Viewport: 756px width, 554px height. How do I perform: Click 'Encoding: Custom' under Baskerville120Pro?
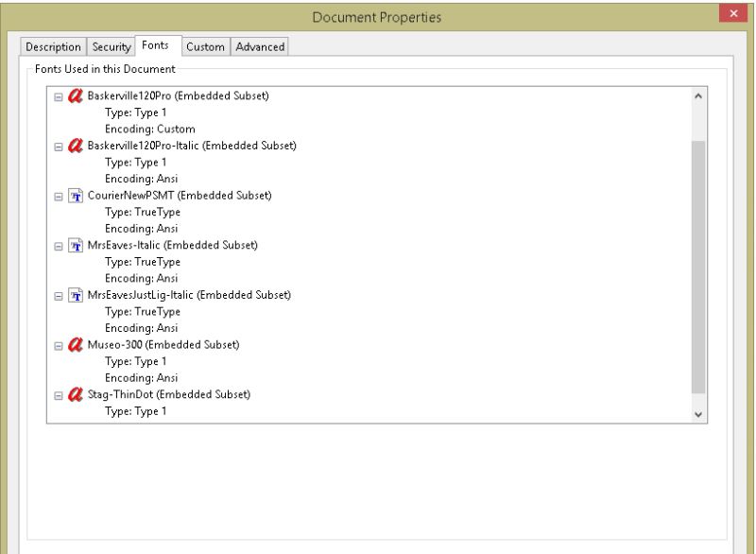click(x=150, y=129)
